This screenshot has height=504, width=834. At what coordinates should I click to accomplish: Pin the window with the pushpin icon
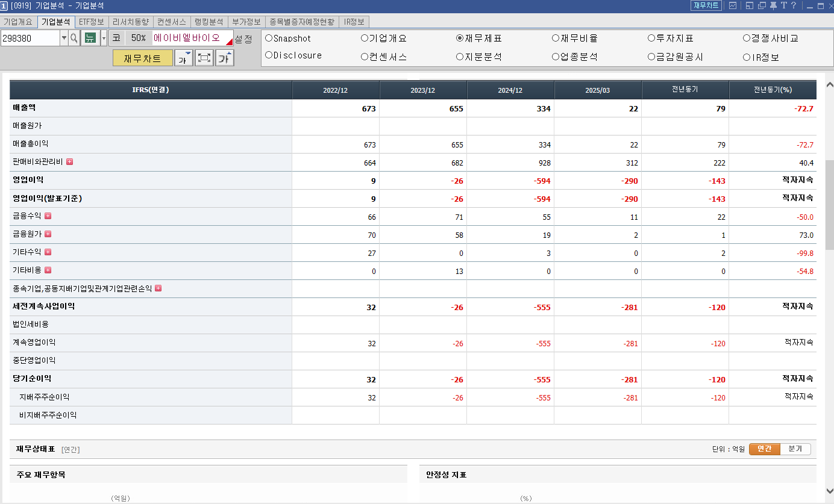(773, 5)
